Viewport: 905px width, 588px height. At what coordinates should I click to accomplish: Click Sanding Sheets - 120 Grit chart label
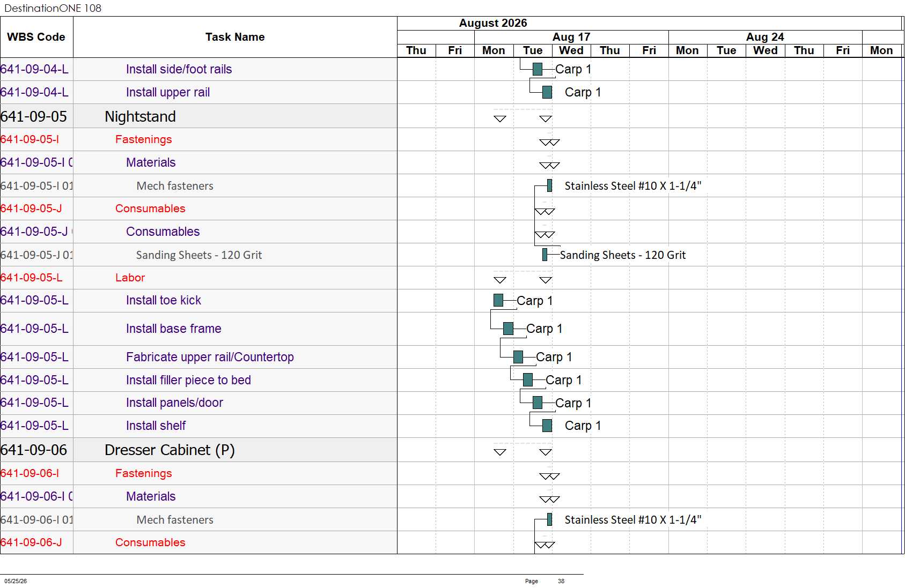click(623, 255)
